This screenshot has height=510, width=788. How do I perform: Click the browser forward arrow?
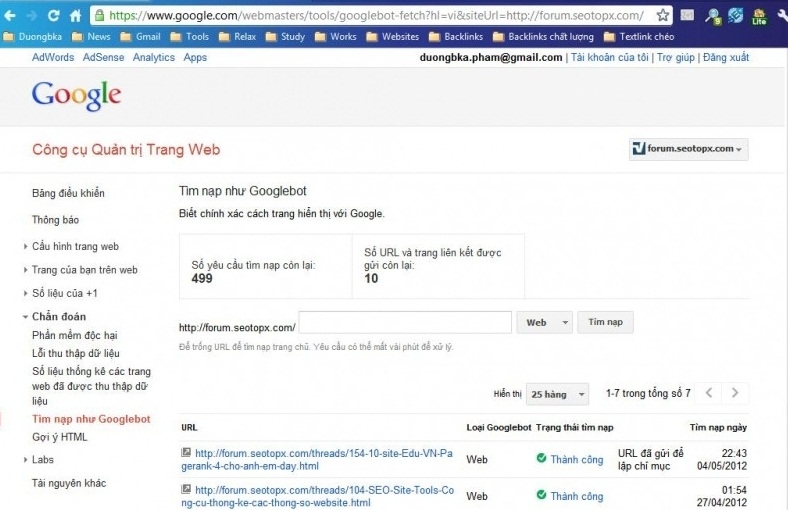[x=32, y=15]
